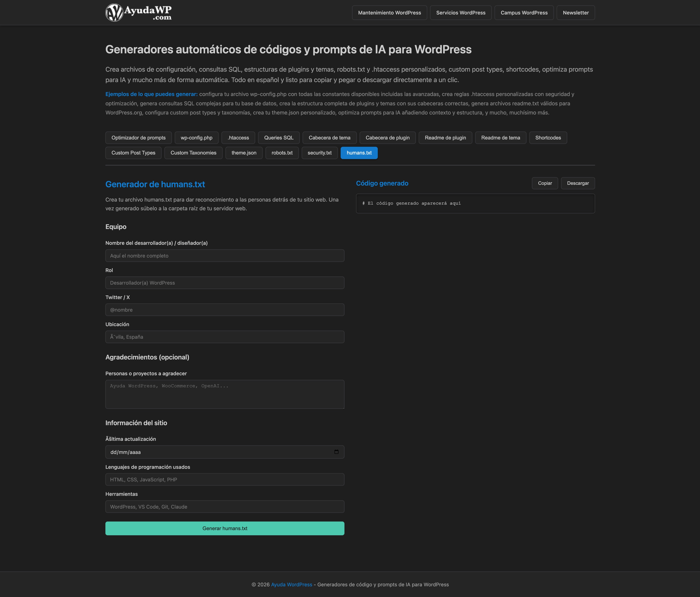The width and height of the screenshot is (700, 597).
Task: Go to the Queries SQL tab
Action: (278, 137)
